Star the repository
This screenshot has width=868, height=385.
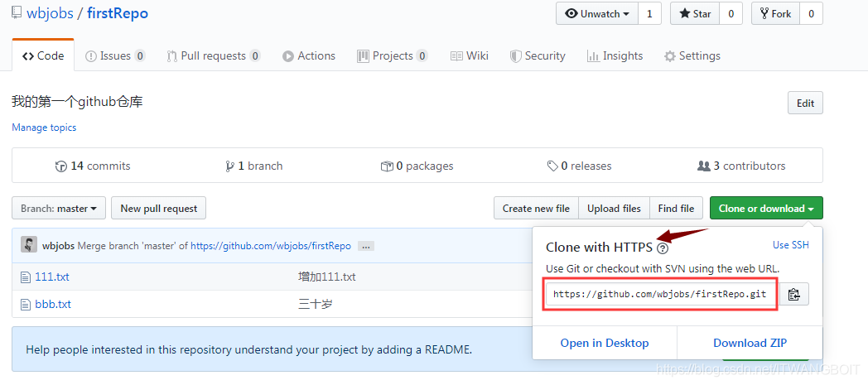coord(695,14)
